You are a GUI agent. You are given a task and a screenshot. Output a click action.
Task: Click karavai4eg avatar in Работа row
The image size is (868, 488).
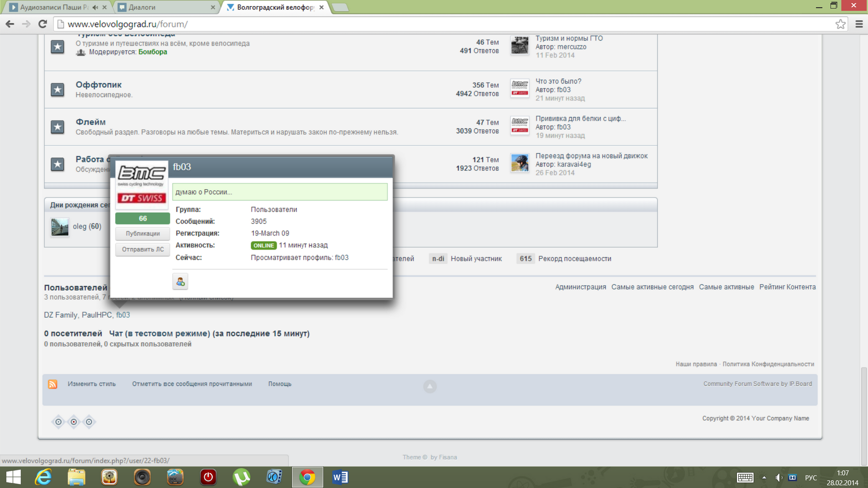[520, 163]
